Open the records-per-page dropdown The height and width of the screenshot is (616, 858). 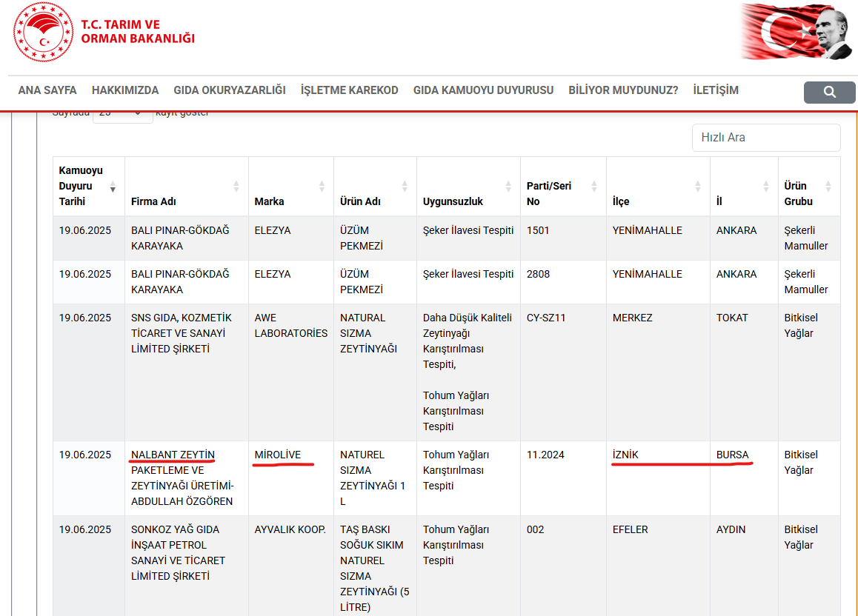point(122,114)
